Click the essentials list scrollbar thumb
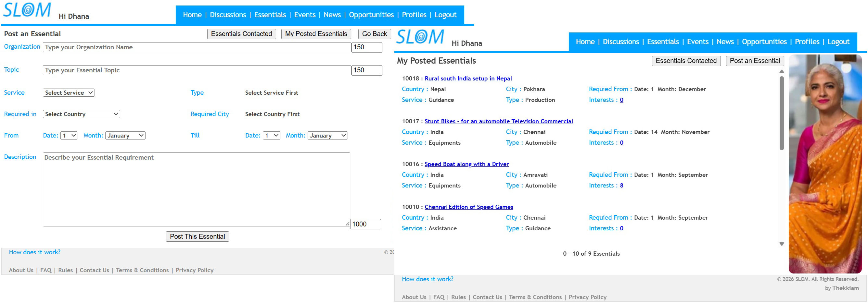 pyautogui.click(x=782, y=113)
